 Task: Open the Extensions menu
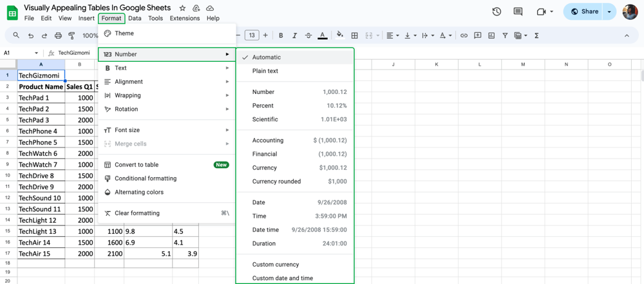[x=185, y=19]
